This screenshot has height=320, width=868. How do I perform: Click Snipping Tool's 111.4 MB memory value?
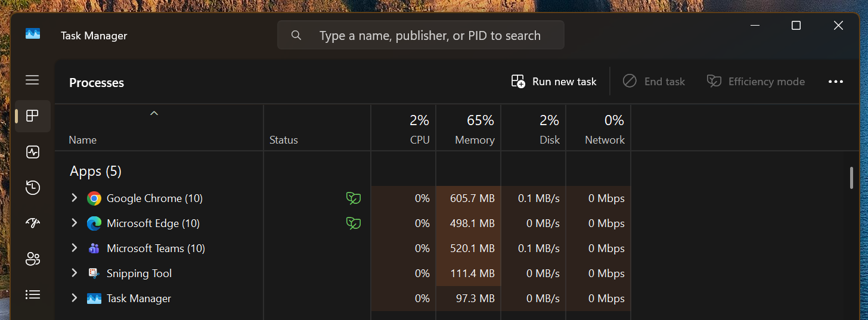coord(473,274)
